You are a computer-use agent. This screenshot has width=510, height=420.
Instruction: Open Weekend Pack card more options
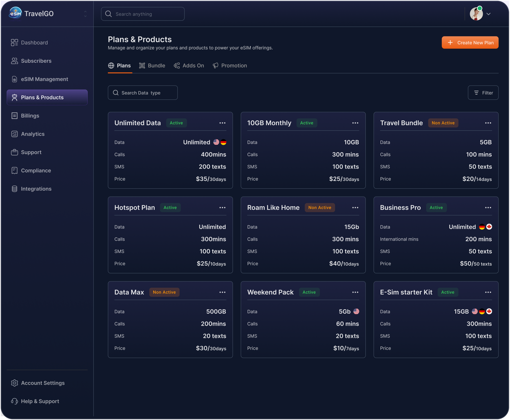355,292
